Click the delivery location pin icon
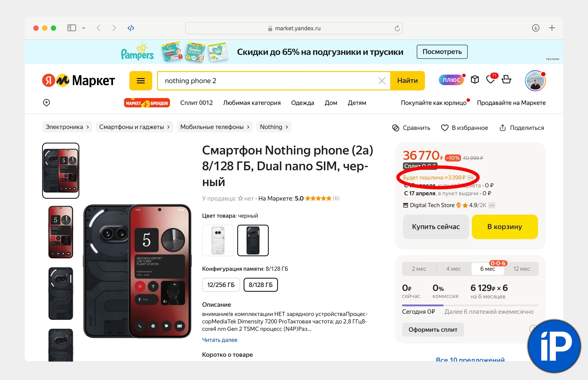This screenshot has width=588, height=380. (46, 103)
